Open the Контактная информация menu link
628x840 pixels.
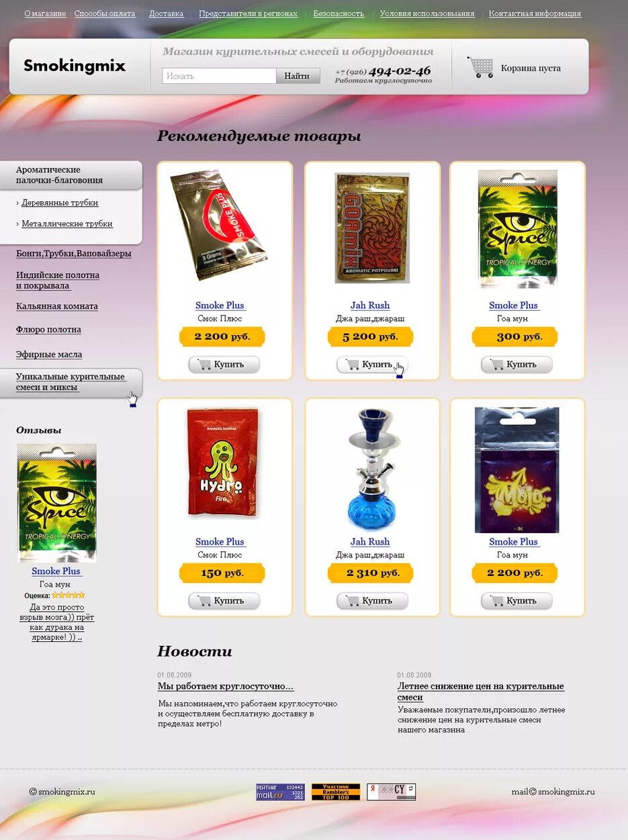tap(535, 13)
